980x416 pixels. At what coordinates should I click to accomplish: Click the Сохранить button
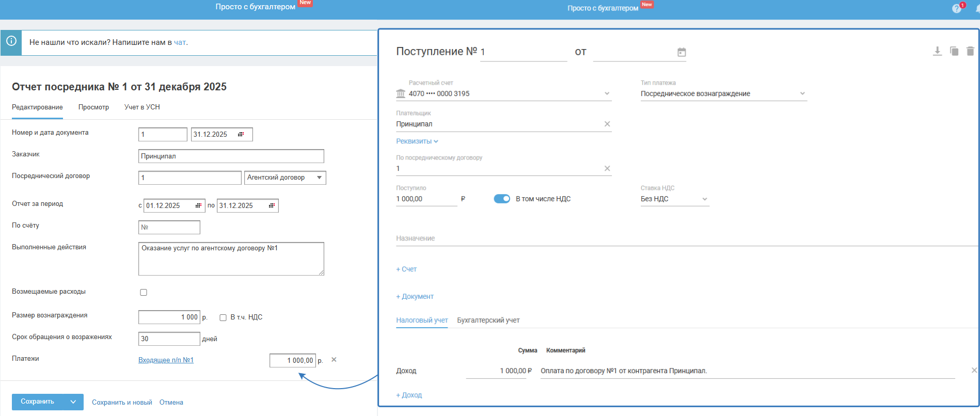click(37, 402)
